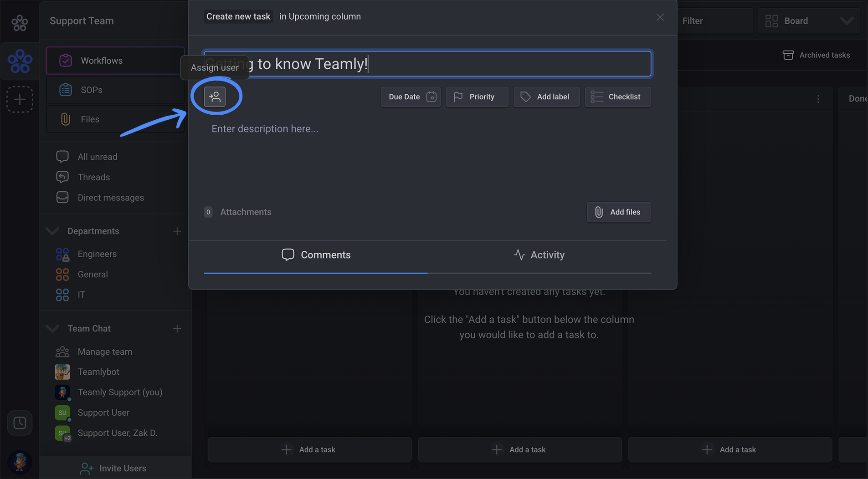The width and height of the screenshot is (868, 479).
Task: Click the calendar icon in Due Date
Action: tap(431, 97)
